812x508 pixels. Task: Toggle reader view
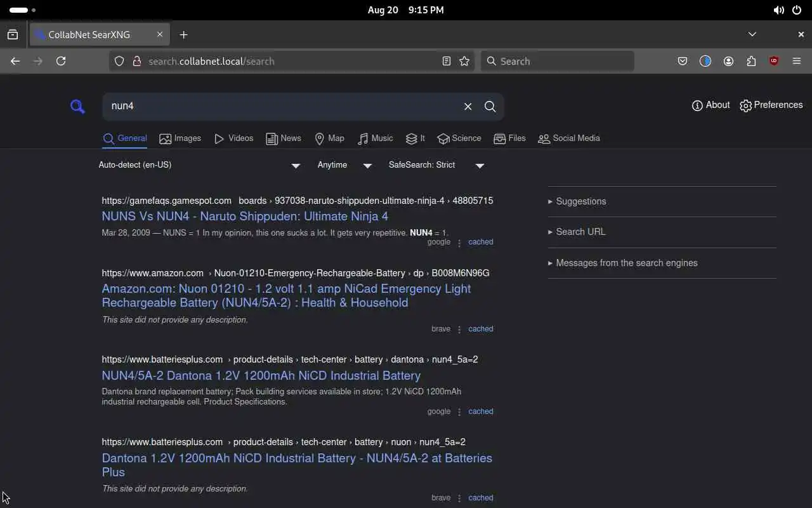coord(447,61)
